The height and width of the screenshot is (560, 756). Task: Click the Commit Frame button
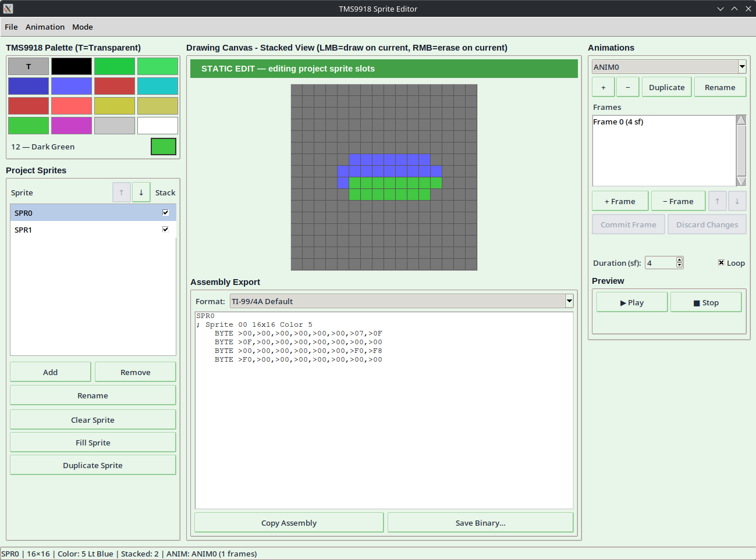[629, 224]
